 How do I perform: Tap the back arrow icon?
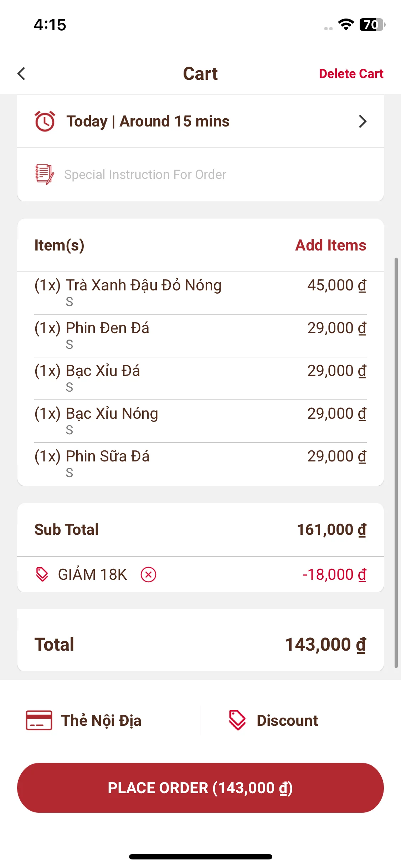point(21,74)
